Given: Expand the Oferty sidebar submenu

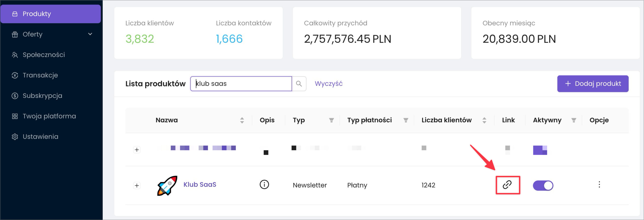Looking at the screenshot, I should click(90, 34).
